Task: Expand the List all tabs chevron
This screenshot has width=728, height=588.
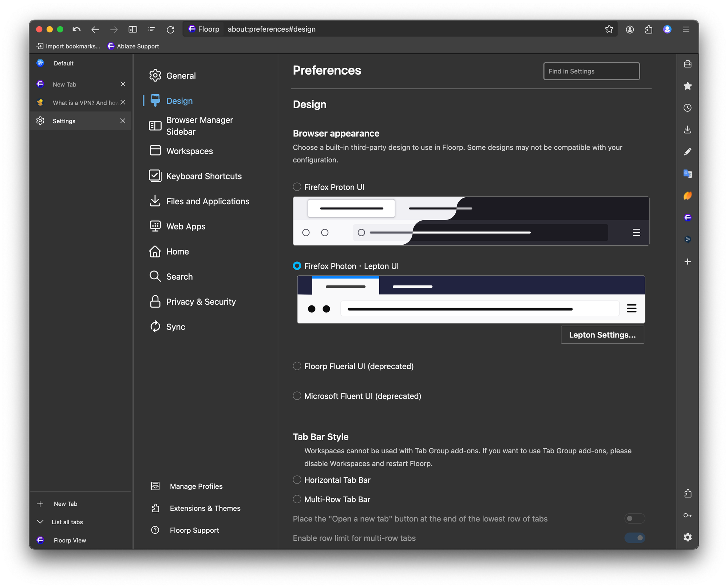Action: tap(40, 522)
